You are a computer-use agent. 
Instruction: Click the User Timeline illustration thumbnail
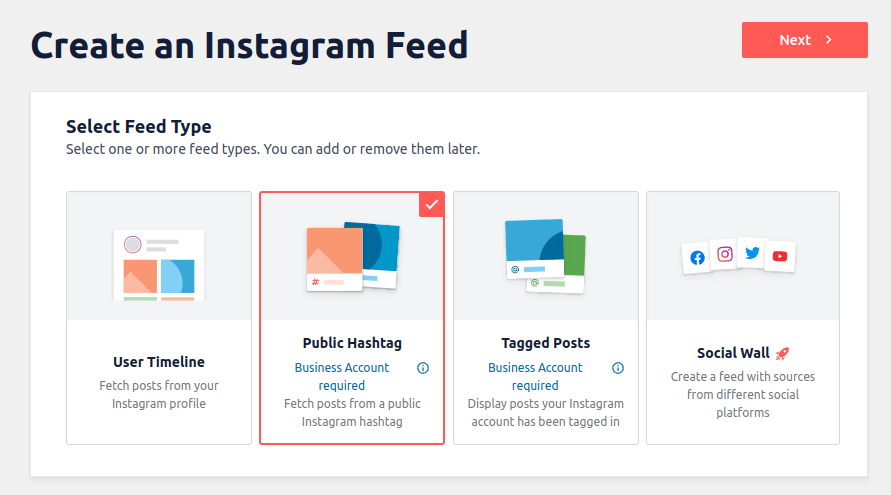[x=159, y=264]
